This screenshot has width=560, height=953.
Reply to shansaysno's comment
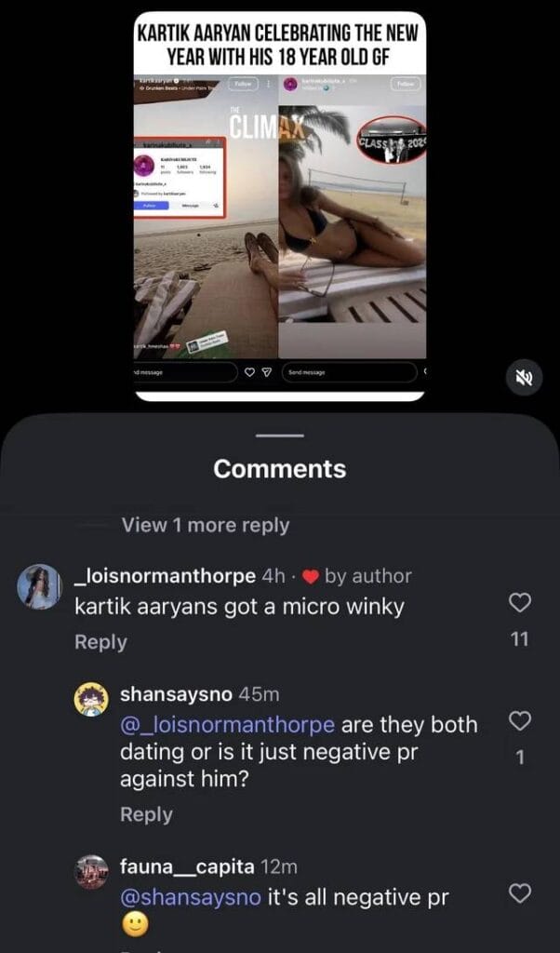point(146,814)
